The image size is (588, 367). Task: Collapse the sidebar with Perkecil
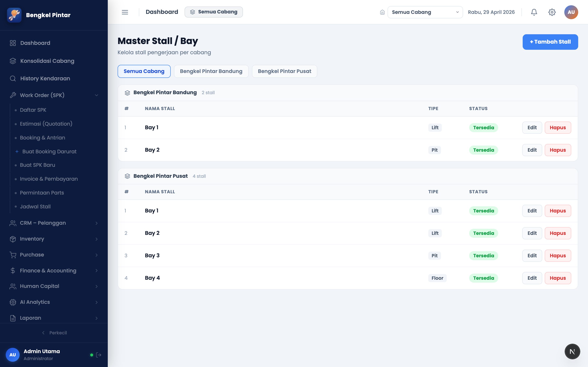55,333
